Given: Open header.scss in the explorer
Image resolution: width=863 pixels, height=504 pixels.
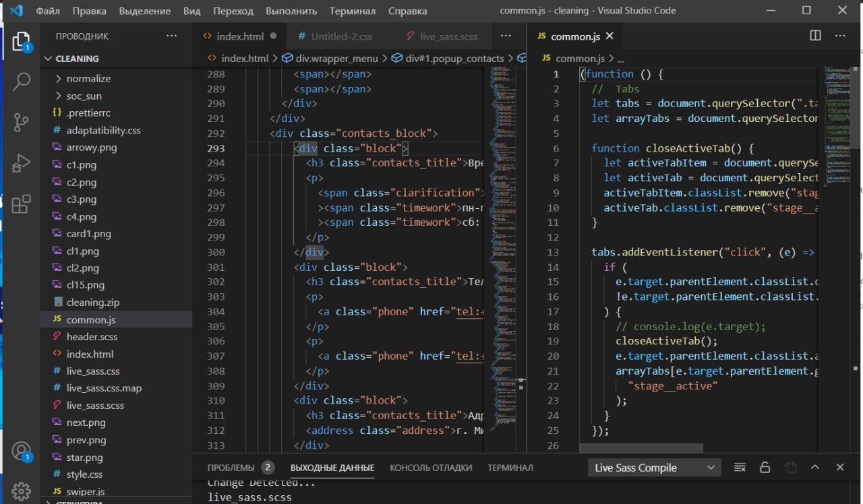Looking at the screenshot, I should (x=116, y=336).
